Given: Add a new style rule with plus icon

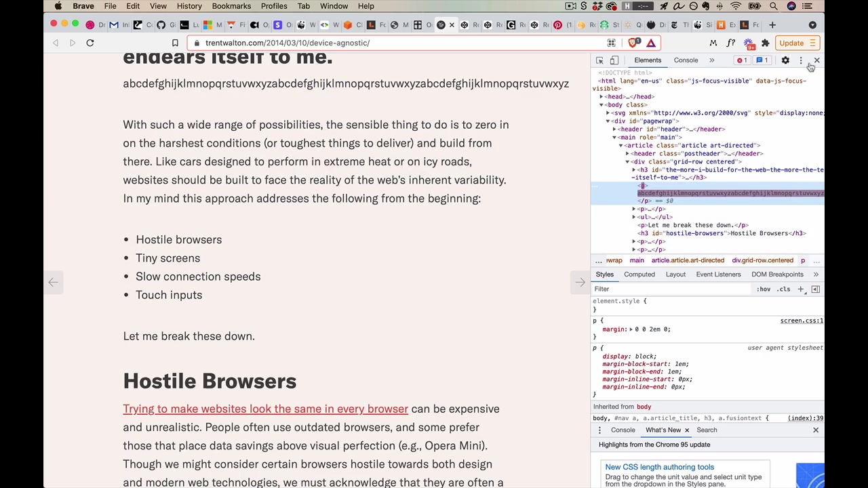Looking at the screenshot, I should pyautogui.click(x=801, y=289).
